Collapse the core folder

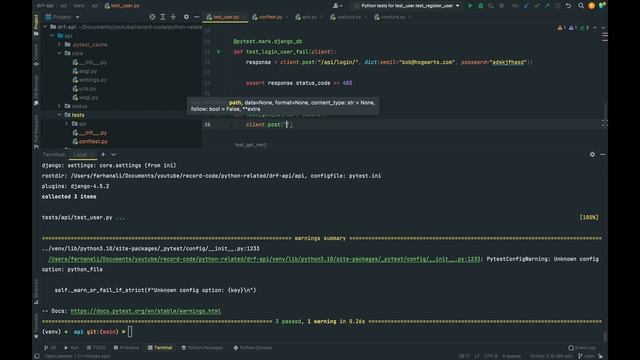(60, 53)
